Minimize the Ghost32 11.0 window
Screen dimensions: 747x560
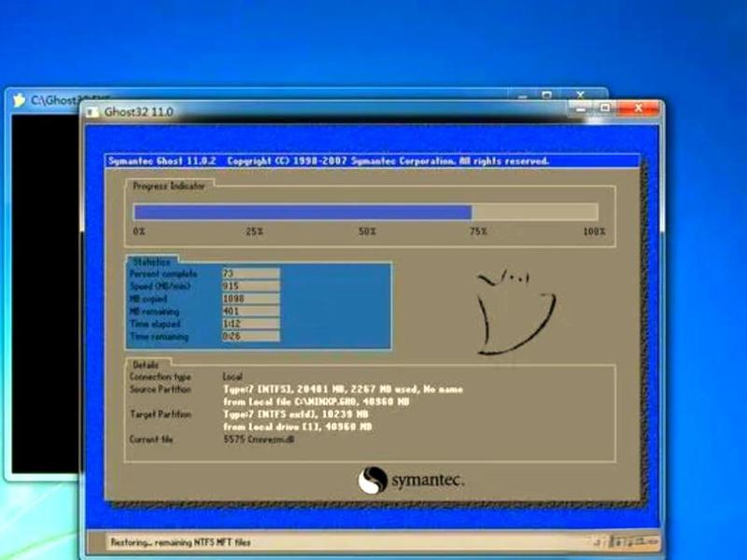pos(581,109)
